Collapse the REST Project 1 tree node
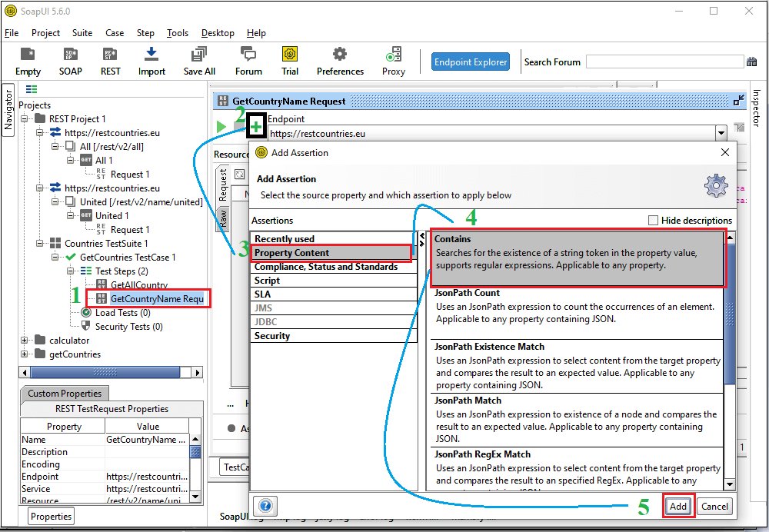Viewport: 769px width, 532px height. pos(24,118)
